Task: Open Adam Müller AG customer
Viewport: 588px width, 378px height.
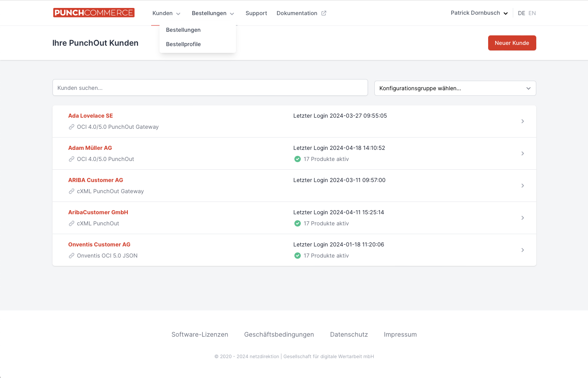Action: (90, 148)
